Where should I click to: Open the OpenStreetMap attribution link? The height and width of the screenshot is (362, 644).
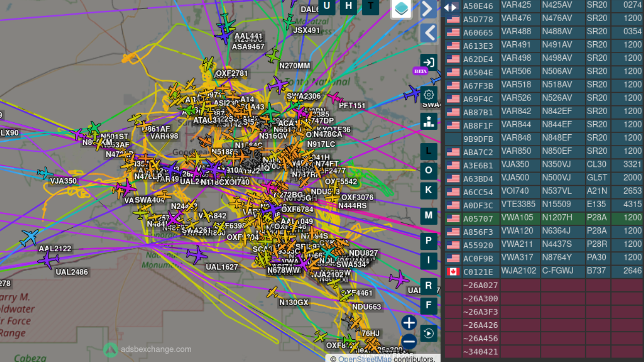(365, 359)
